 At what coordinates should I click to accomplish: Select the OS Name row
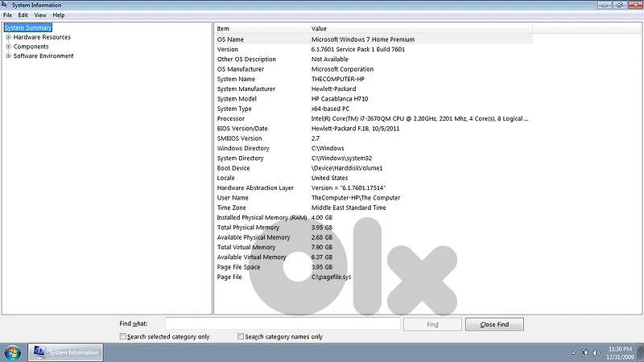[374, 39]
